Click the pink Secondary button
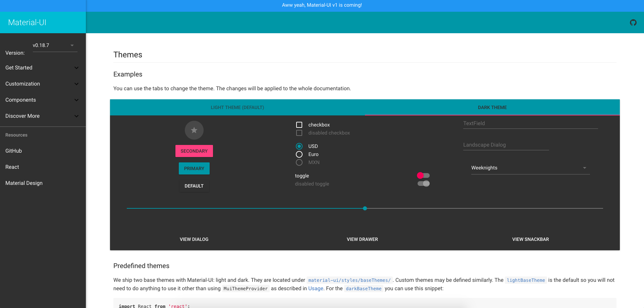The height and width of the screenshot is (308, 644). [194, 151]
